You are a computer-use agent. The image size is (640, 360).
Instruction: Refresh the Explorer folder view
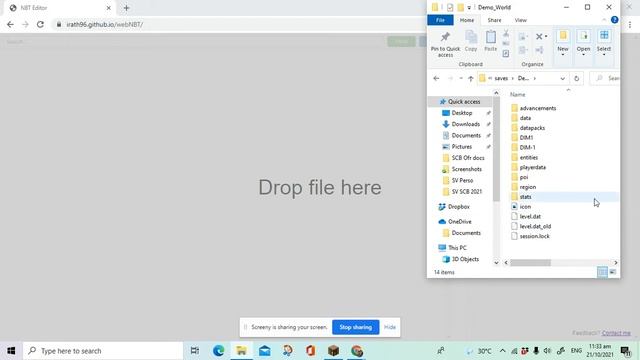click(x=576, y=78)
